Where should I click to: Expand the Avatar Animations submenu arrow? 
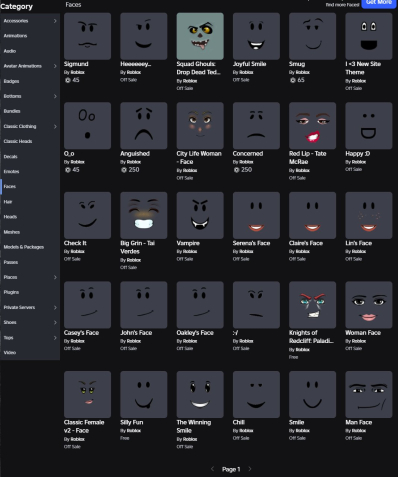coord(55,66)
